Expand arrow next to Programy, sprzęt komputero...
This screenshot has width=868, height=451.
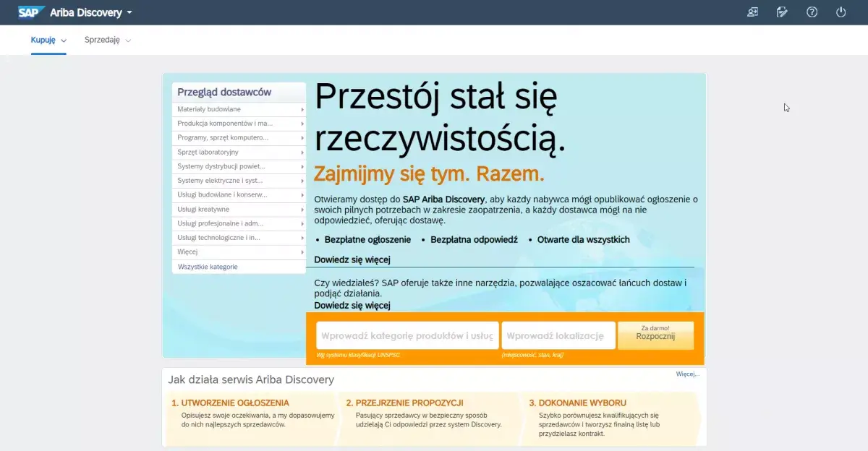pyautogui.click(x=302, y=138)
